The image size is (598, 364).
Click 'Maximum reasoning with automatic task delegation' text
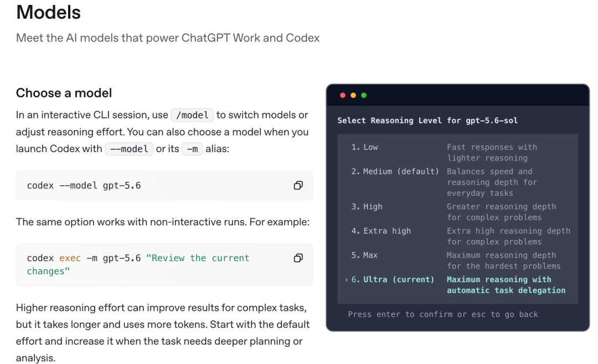point(506,285)
